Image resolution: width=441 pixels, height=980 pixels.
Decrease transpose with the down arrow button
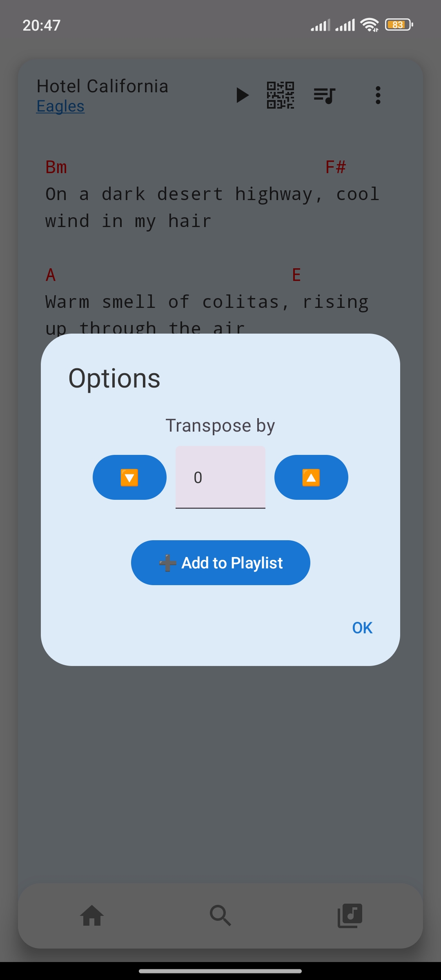click(x=129, y=477)
